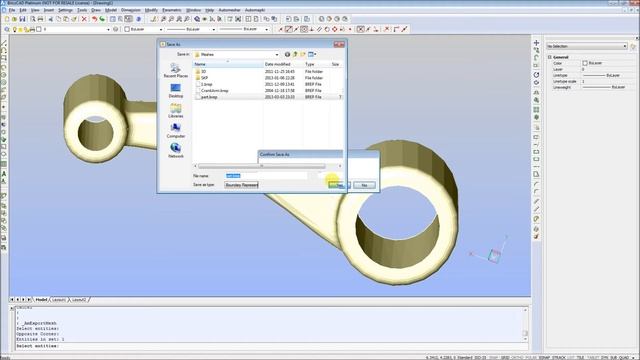Screen dimensions: 640x360
Task: Collapse the General section in Properties
Action: click(x=550, y=57)
